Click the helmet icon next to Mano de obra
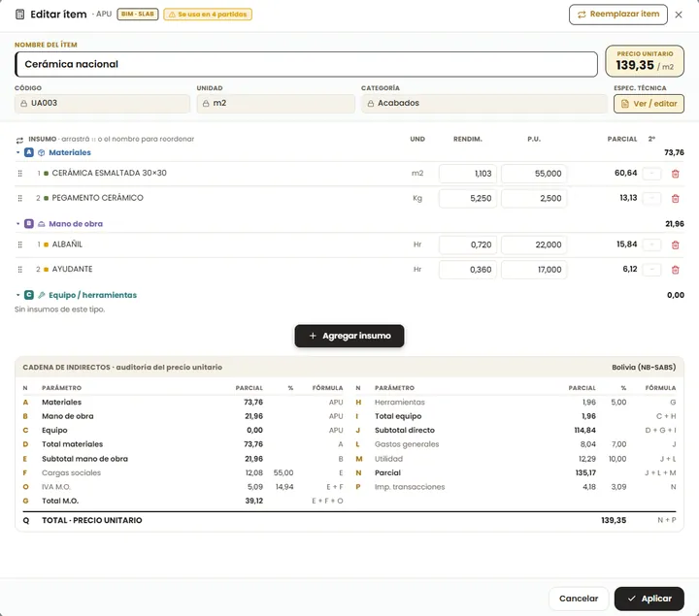 point(42,224)
